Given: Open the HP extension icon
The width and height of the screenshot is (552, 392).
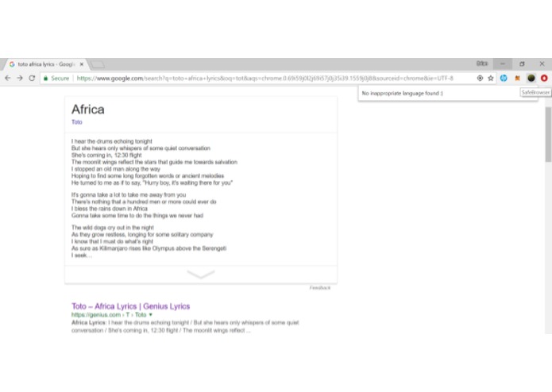Looking at the screenshot, I should click(x=504, y=78).
